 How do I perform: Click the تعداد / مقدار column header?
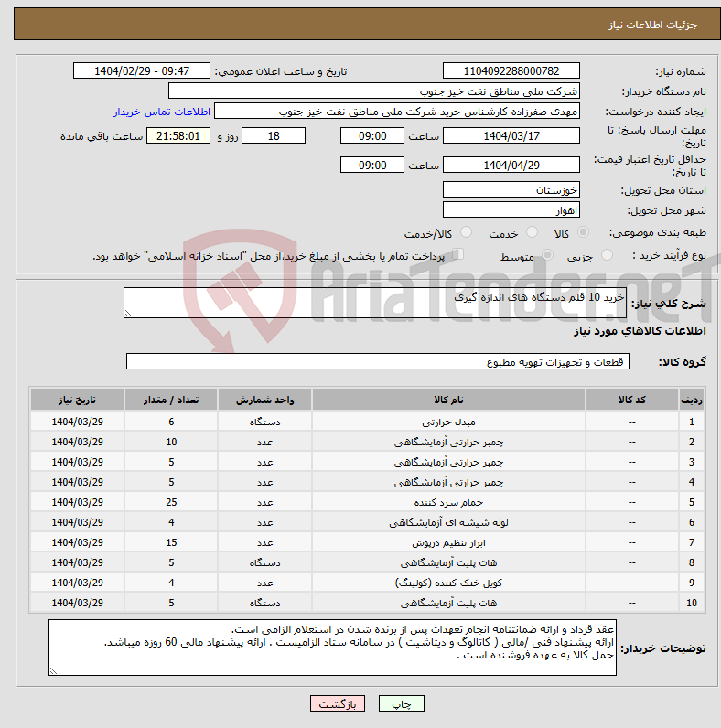click(x=171, y=400)
